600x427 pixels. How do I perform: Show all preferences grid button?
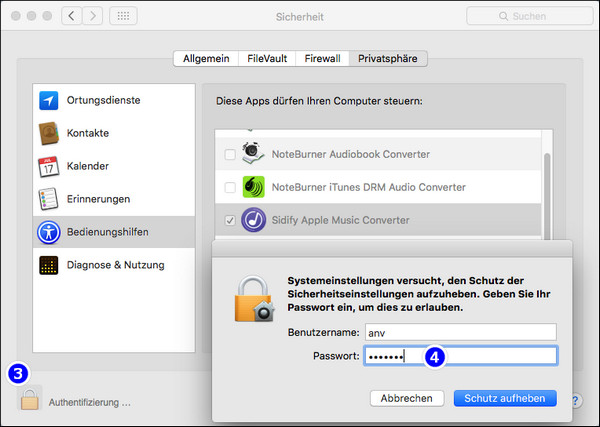click(x=123, y=16)
